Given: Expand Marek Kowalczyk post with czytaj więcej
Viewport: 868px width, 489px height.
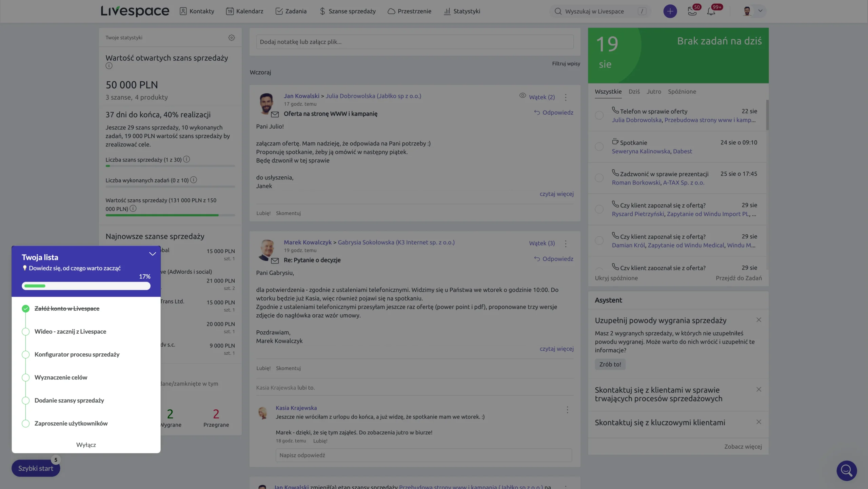Looking at the screenshot, I should click(556, 349).
